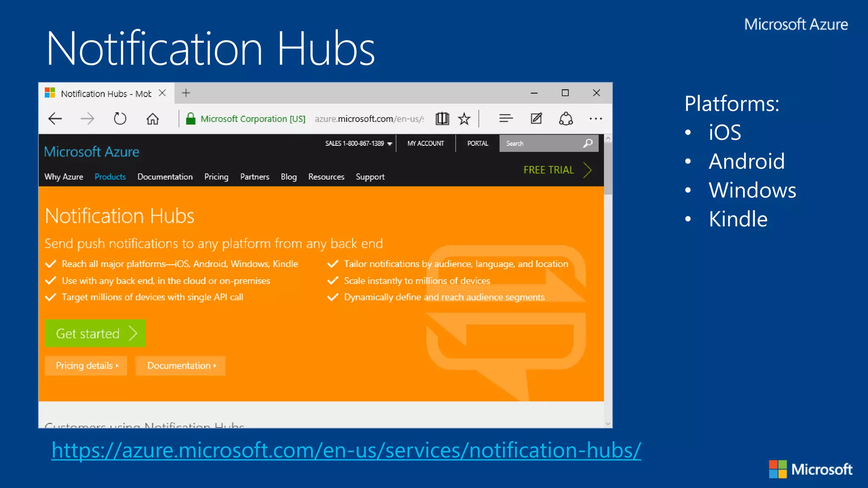Open the Resources nav item
The height and width of the screenshot is (488, 868).
pos(326,177)
